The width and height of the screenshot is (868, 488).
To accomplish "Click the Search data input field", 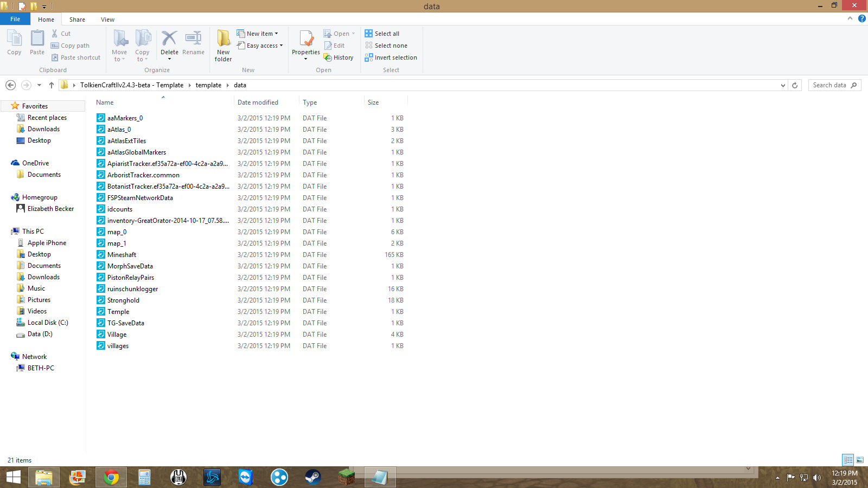I will (829, 85).
